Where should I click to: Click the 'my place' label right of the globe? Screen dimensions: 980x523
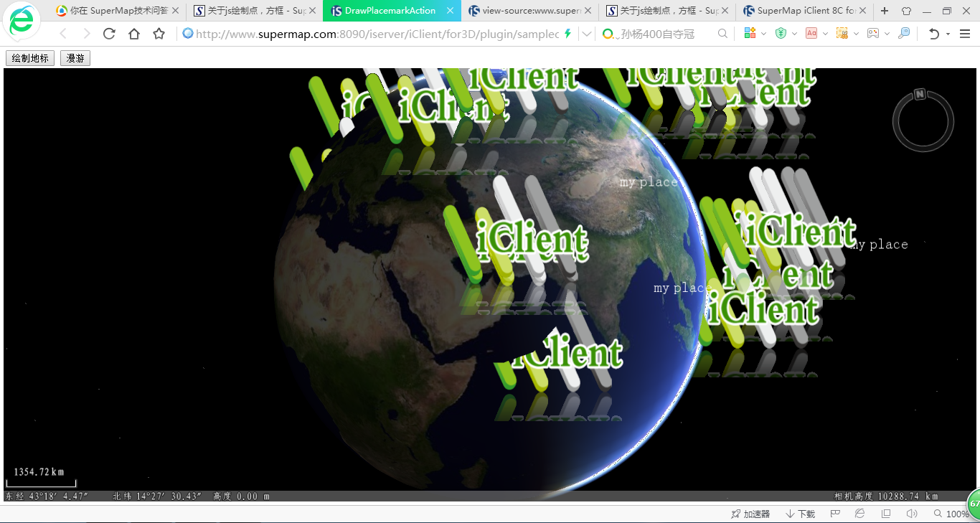879,245
